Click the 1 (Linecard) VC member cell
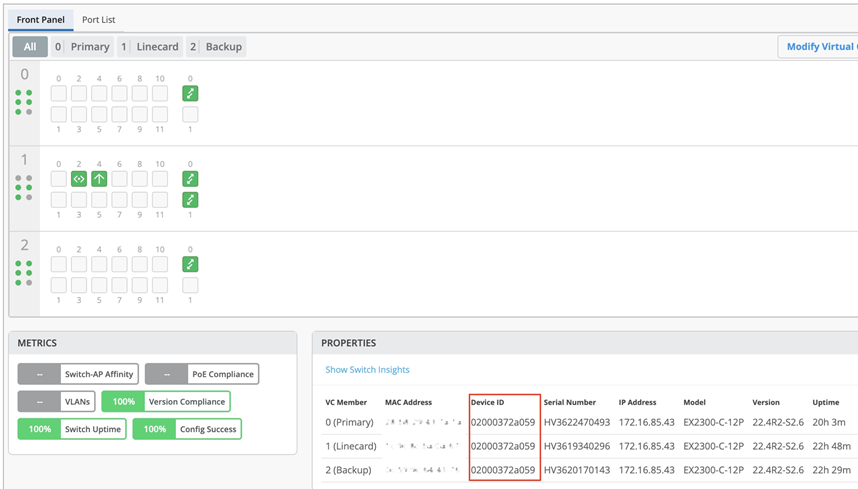The height and width of the screenshot is (489, 858). pyautogui.click(x=351, y=446)
